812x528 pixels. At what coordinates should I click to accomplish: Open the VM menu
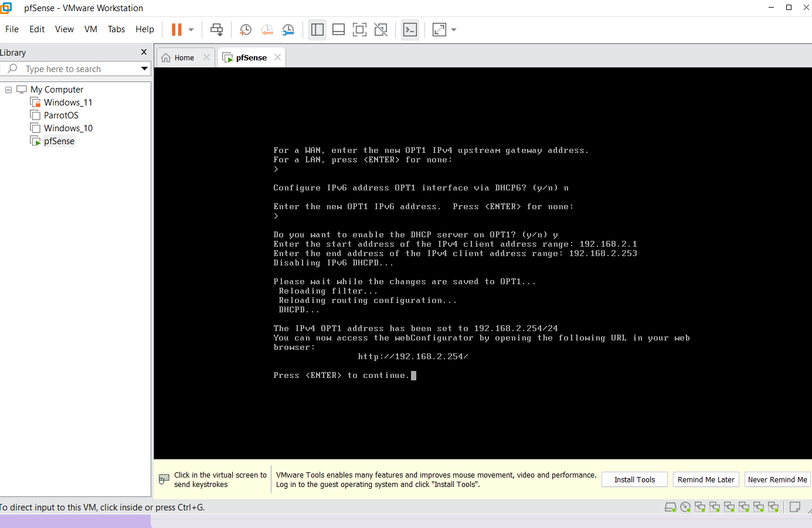[x=91, y=29]
